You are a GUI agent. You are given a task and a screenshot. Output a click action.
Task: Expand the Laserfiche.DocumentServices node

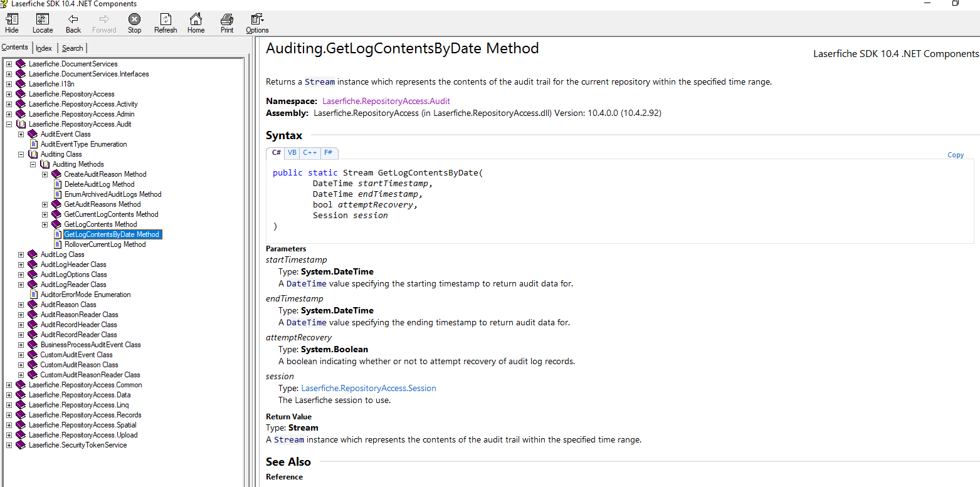pyautogui.click(x=9, y=64)
